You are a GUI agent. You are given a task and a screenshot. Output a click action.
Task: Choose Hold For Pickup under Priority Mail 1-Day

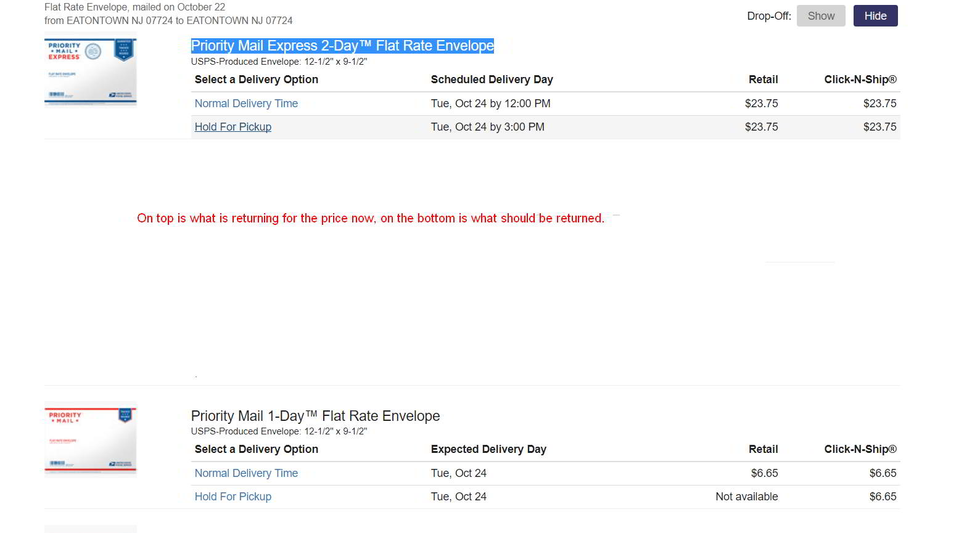point(233,497)
